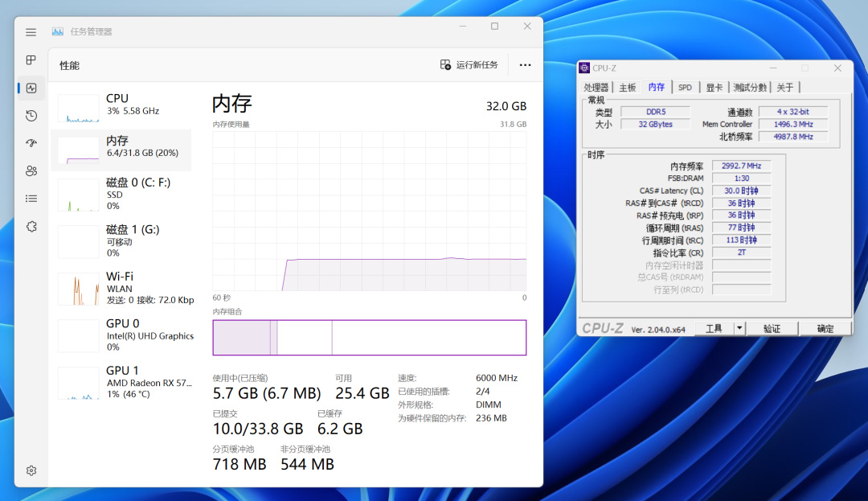The image size is (868, 501).
Task: Click the 77 时钟 tRAS value
Action: (x=741, y=228)
